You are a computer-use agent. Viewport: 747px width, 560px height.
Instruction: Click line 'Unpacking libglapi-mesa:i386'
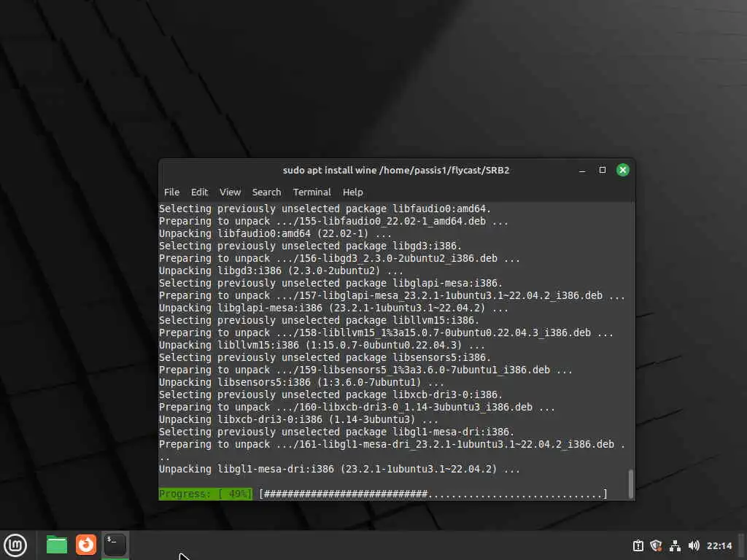(x=333, y=308)
